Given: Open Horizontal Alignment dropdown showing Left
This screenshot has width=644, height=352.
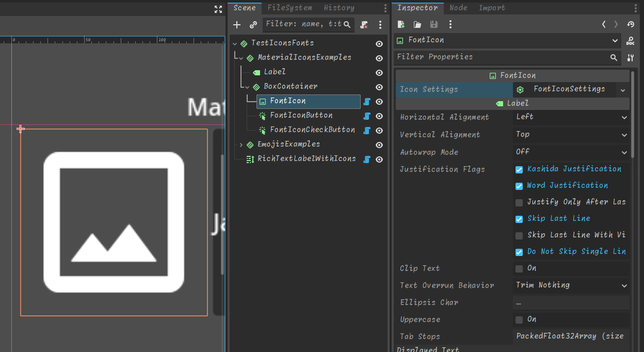Looking at the screenshot, I should [571, 118].
